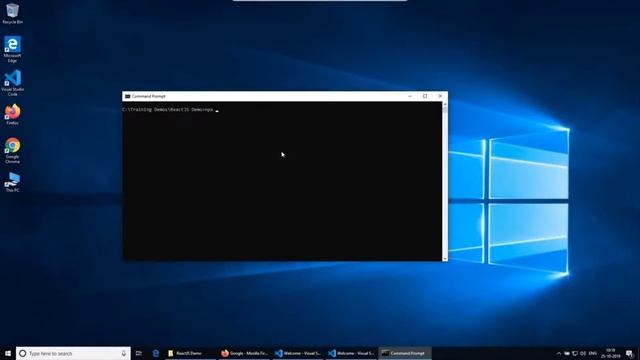
Task: Close the Command Prompt window
Action: [x=440, y=96]
